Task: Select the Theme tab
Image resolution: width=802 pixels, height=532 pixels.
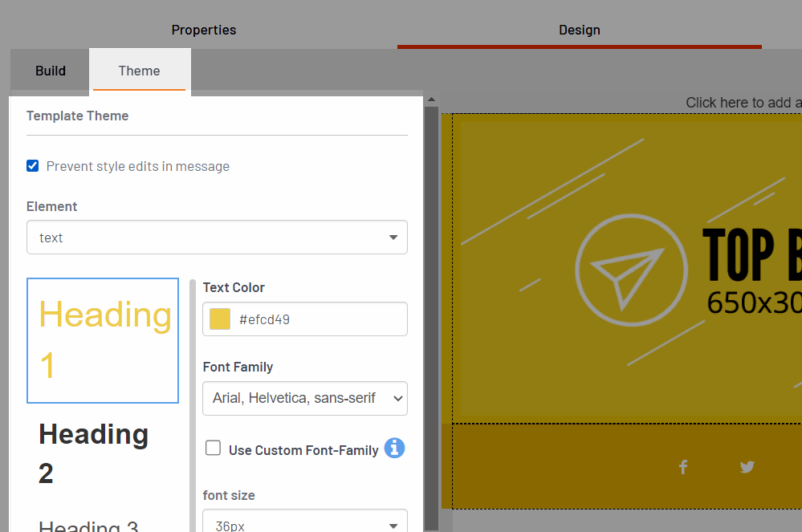Action: [139, 71]
